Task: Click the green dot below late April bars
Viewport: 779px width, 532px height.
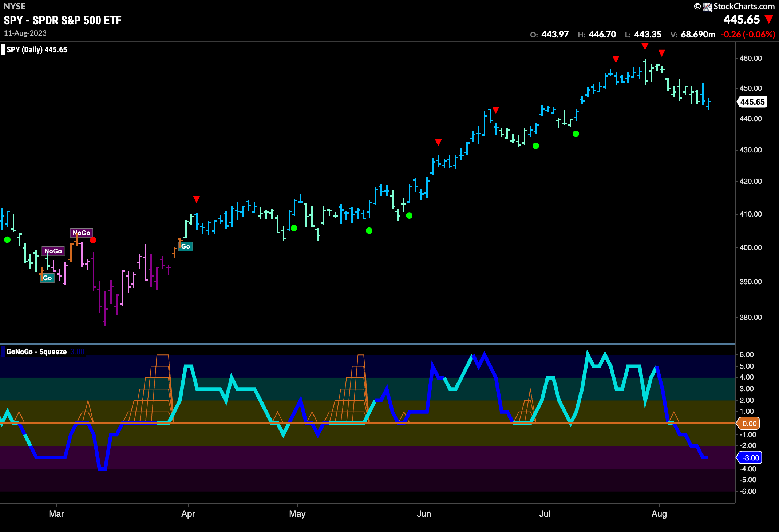Action: click(x=294, y=228)
